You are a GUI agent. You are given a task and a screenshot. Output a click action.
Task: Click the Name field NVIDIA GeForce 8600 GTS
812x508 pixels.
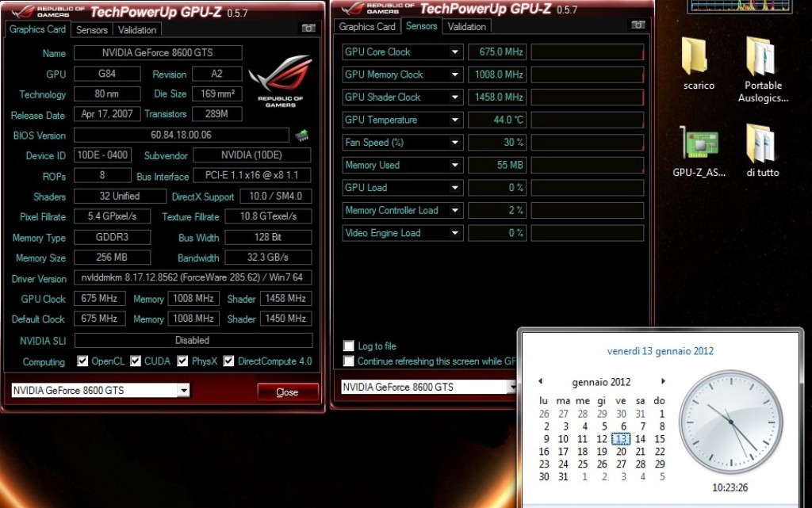coord(158,53)
